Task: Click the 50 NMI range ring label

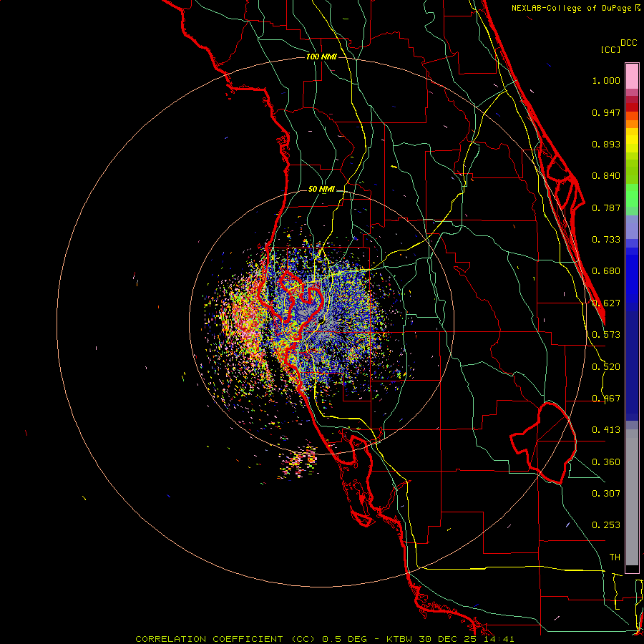Action: [321, 189]
